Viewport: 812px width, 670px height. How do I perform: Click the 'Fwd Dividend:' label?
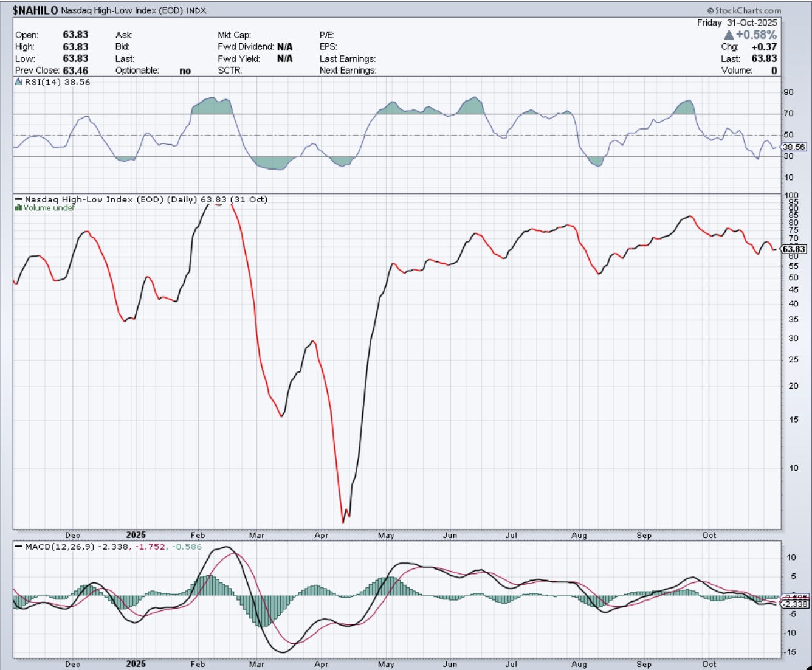coord(246,47)
